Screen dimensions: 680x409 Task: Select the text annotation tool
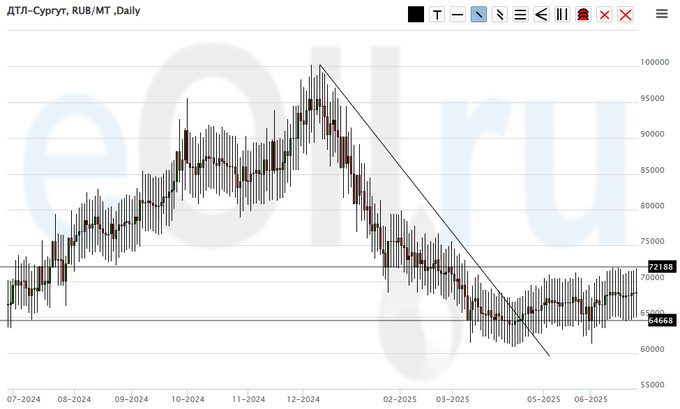pyautogui.click(x=437, y=14)
